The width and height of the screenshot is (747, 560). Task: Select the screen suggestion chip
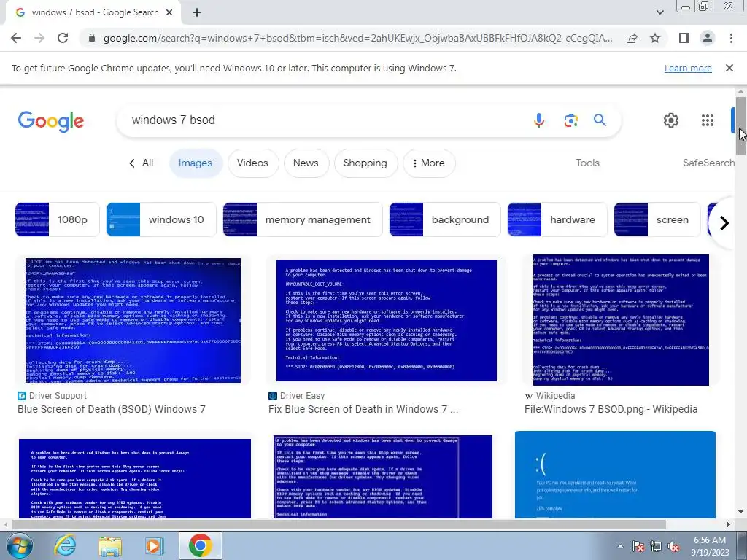coord(657,219)
